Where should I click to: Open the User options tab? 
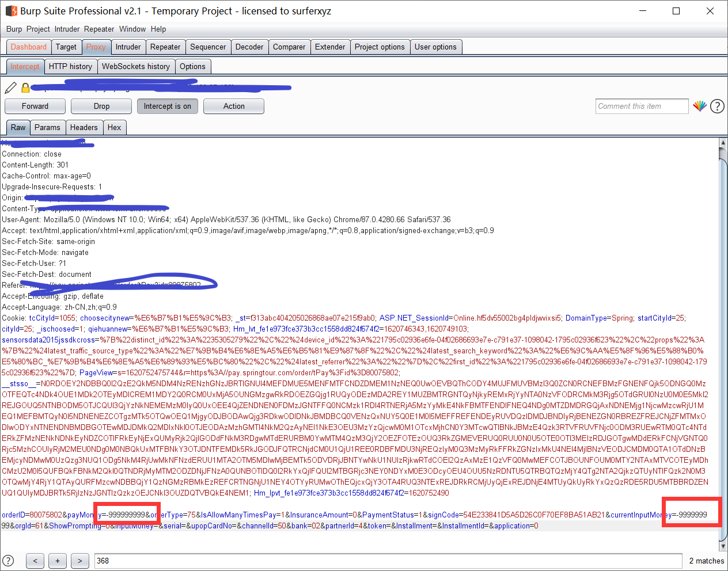click(435, 47)
